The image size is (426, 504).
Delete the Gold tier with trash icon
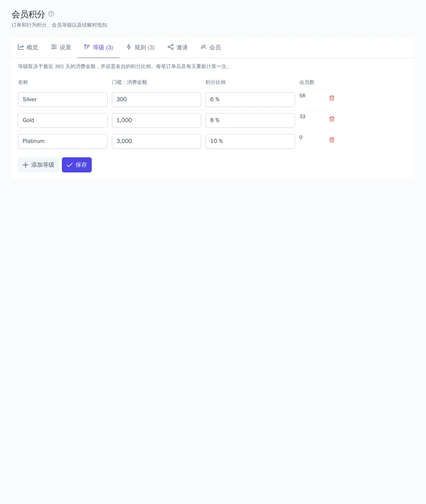tap(332, 119)
